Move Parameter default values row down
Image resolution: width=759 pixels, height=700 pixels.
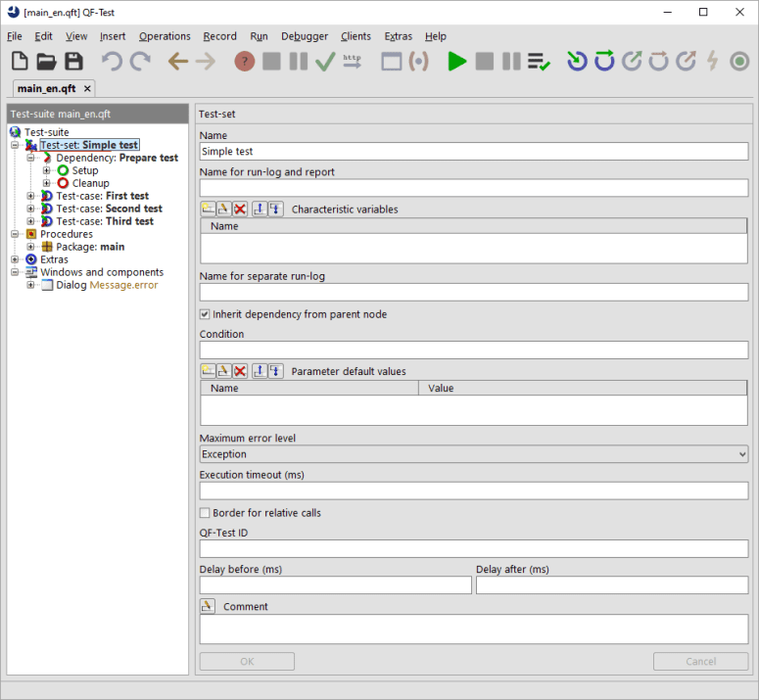click(x=275, y=371)
